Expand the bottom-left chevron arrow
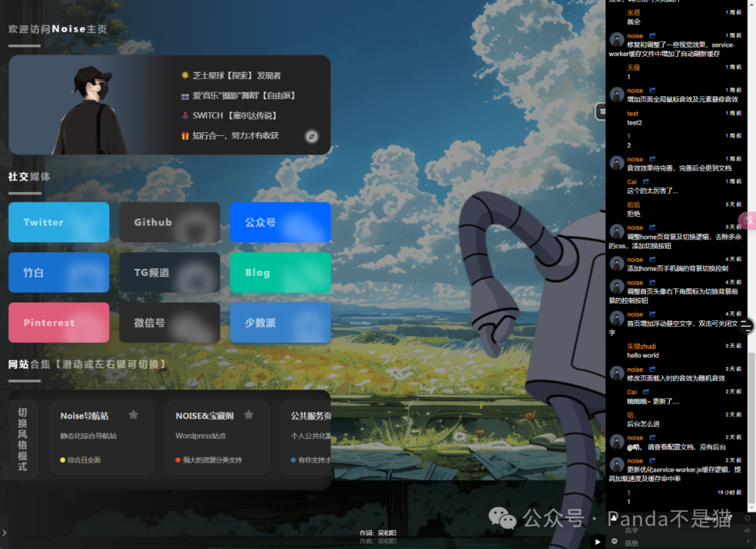Screen dimensions: 756x549 point(4,533)
